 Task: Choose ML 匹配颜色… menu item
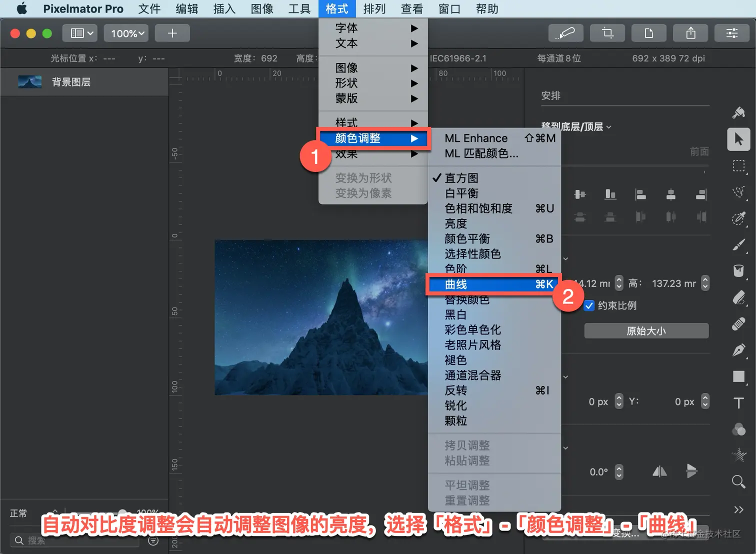pos(494,153)
